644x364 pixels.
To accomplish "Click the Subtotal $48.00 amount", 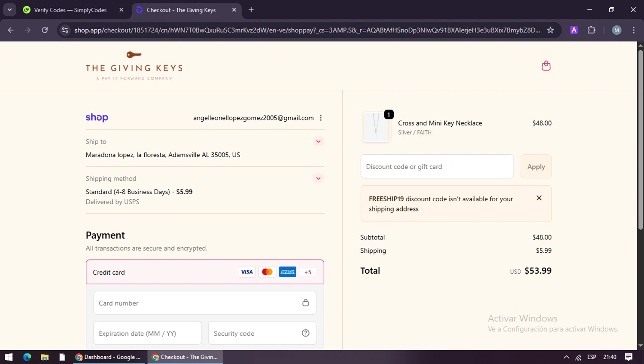I will tap(542, 237).
